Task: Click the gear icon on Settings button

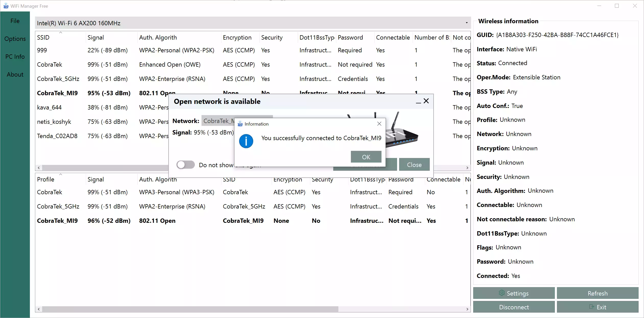Action: pos(502,293)
